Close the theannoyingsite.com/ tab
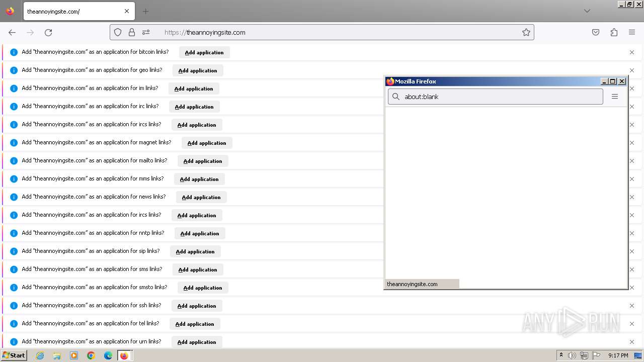Screen dimensions: 644x362 [x=127, y=11]
